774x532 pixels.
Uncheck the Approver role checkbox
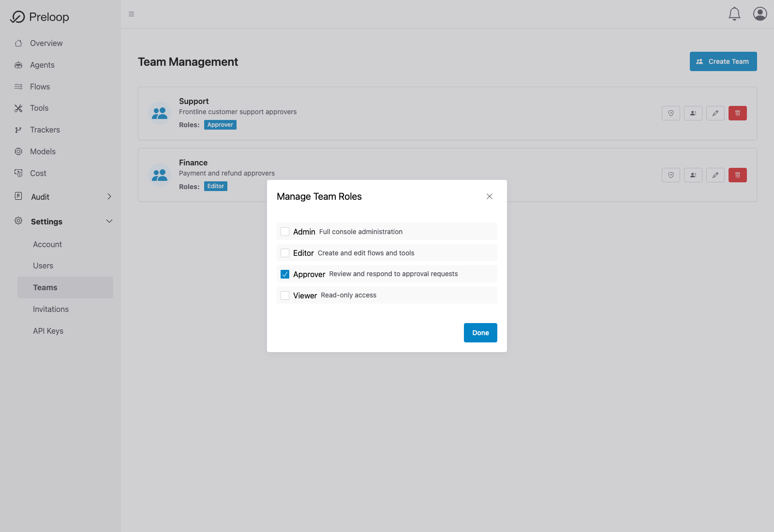pos(285,274)
